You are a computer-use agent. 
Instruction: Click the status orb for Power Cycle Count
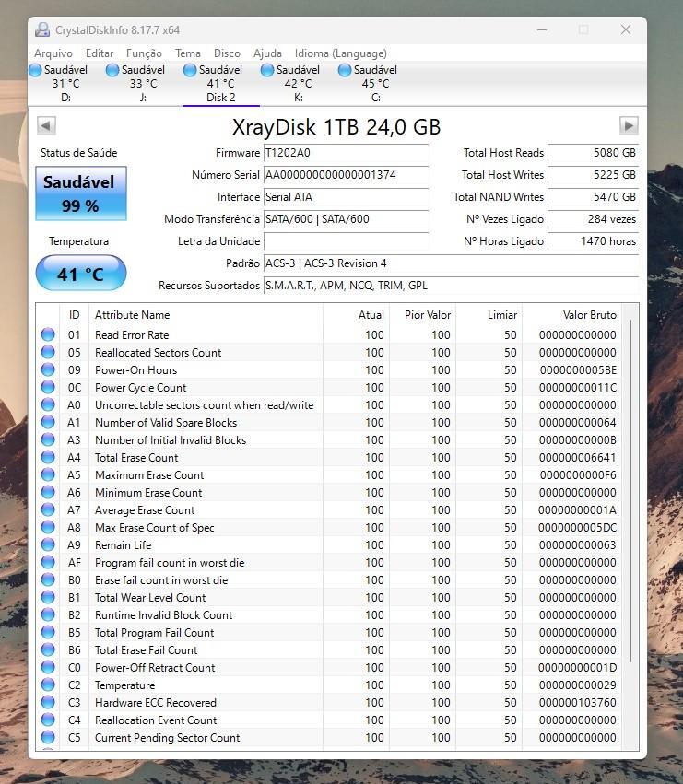[x=48, y=387]
